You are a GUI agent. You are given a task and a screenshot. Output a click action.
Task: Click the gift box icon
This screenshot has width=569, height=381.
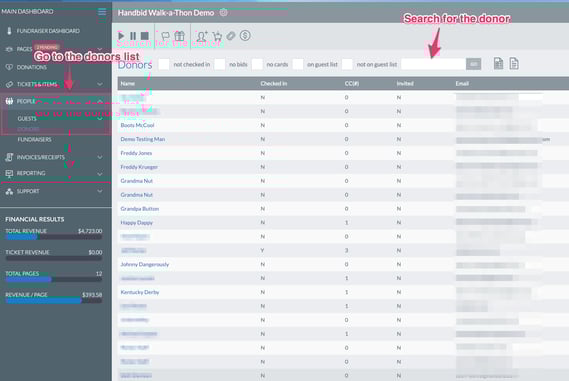(x=179, y=36)
